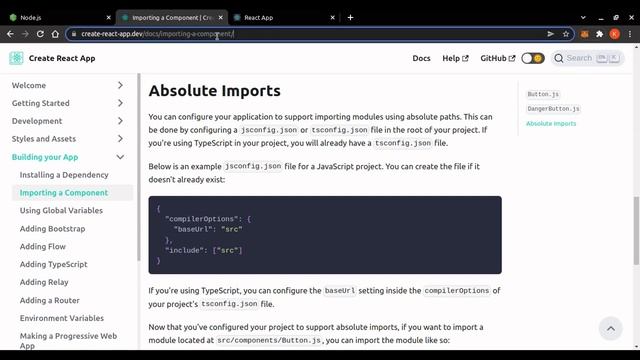640x360 pixels.
Task: Reload the current page
Action: pos(40,34)
